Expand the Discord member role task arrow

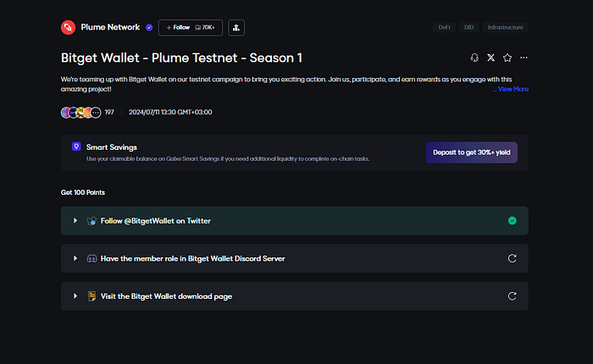(75, 258)
